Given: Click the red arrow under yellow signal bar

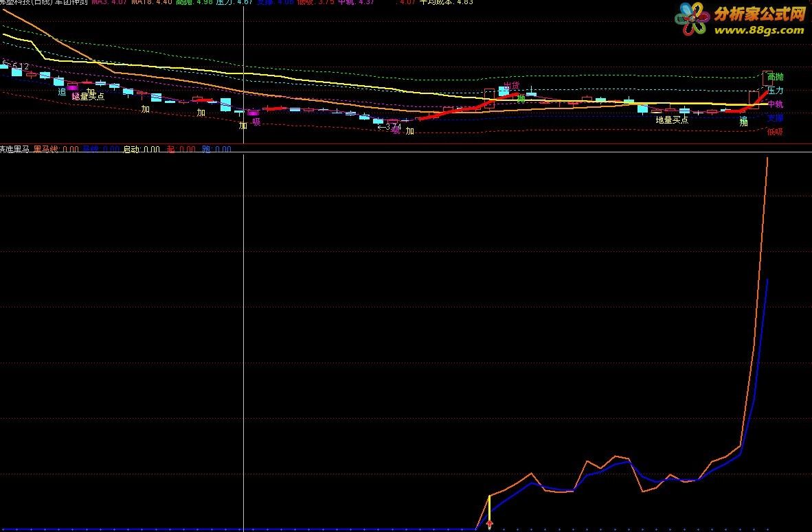Looking at the screenshot, I should tap(489, 526).
